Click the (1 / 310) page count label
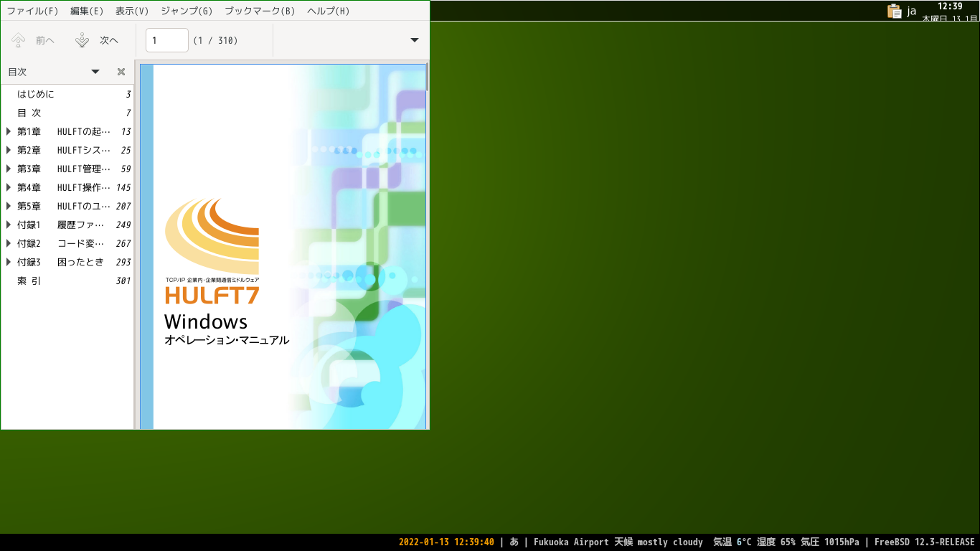Image resolution: width=980 pixels, height=551 pixels. (215, 40)
